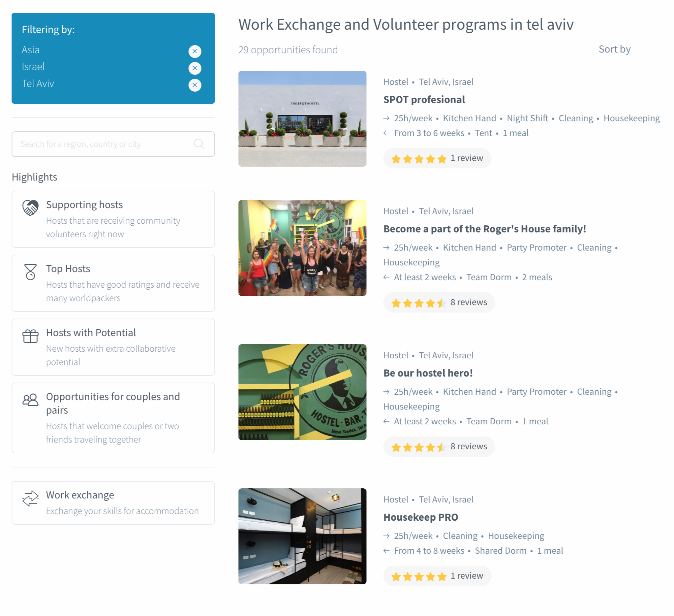
Task: Click the search magnifier icon
Action: point(199,144)
